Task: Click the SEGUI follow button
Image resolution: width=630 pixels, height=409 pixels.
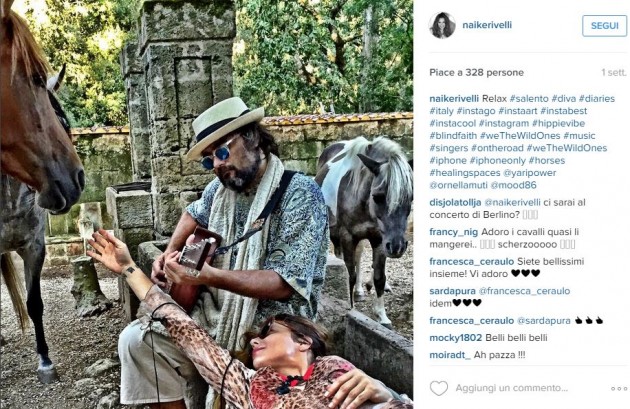Action: point(604,26)
